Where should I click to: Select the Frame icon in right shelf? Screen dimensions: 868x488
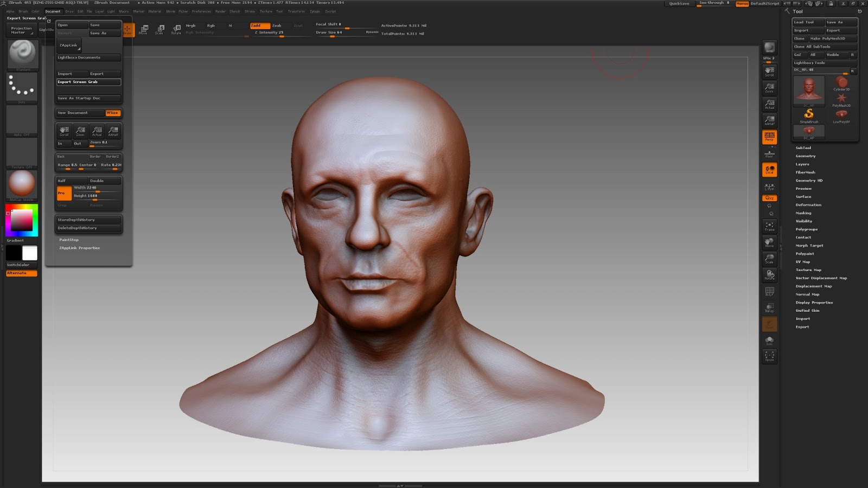769,226
